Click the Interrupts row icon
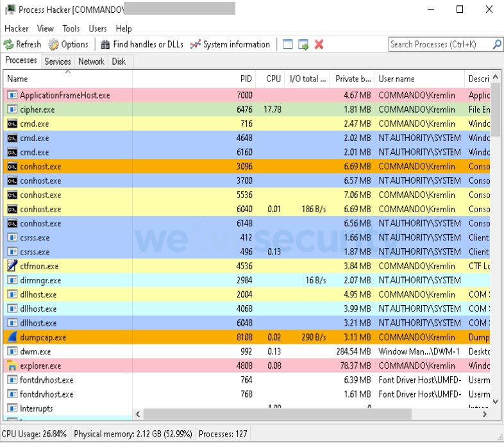This screenshot has height=443, width=504. coord(12,408)
